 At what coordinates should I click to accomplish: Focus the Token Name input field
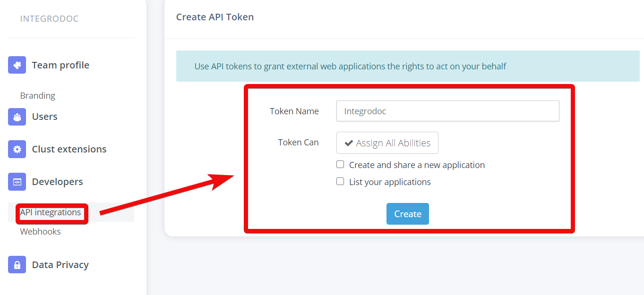(448, 111)
